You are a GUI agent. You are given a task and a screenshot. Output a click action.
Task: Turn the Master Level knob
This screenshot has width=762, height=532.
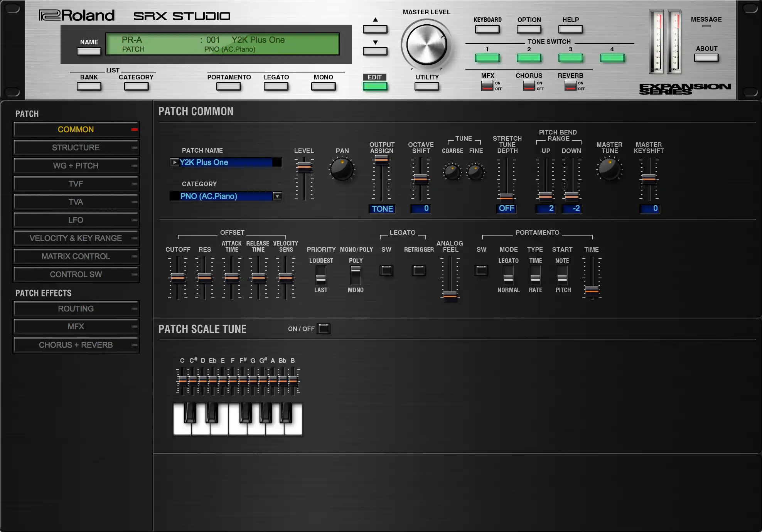(427, 45)
